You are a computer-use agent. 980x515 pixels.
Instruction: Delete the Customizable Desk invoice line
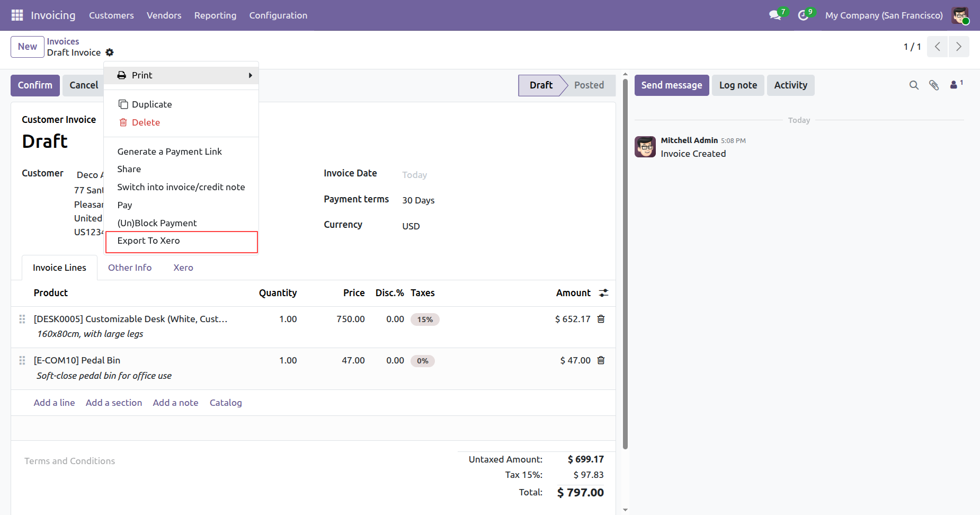point(601,319)
